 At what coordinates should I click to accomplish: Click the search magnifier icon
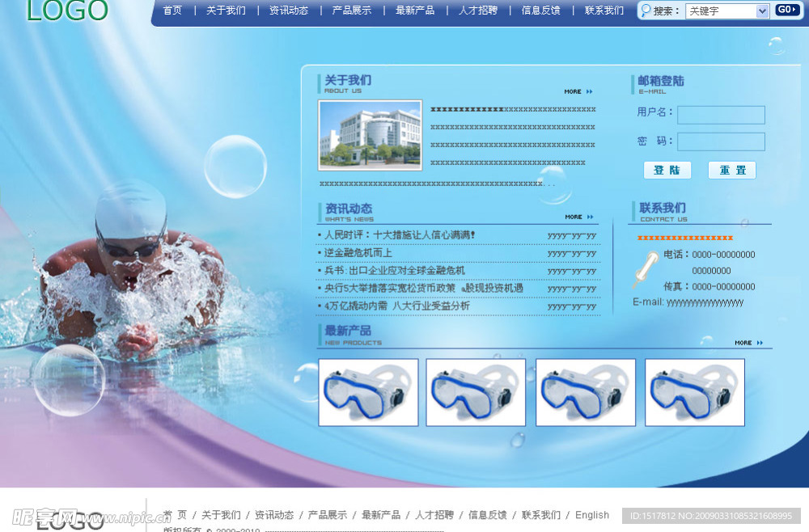(646, 11)
